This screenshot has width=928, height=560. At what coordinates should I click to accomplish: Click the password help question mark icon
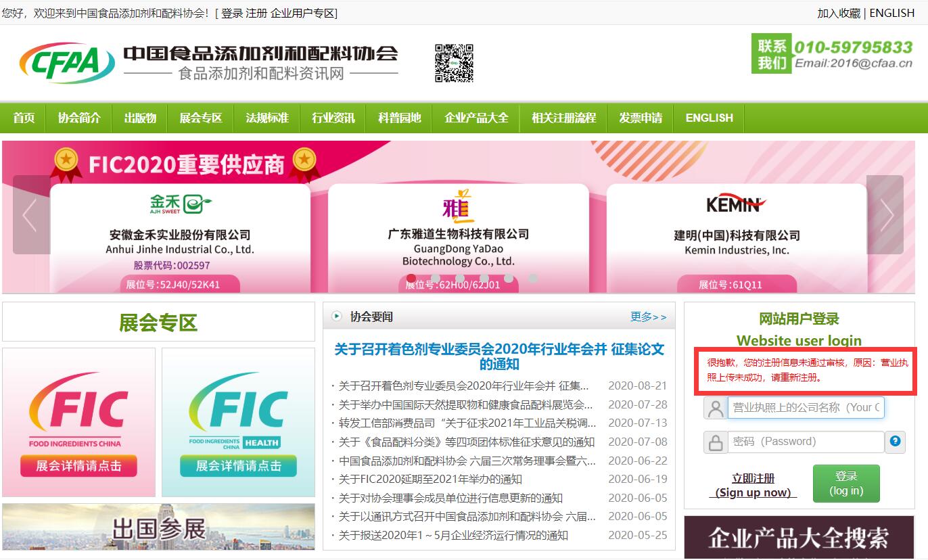coord(896,441)
